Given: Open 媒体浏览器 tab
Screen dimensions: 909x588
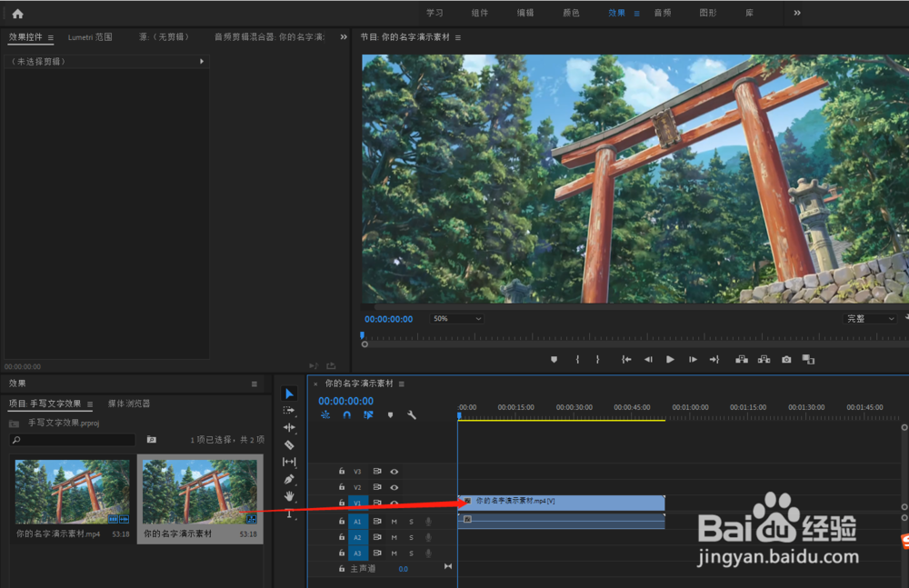Looking at the screenshot, I should [129, 404].
